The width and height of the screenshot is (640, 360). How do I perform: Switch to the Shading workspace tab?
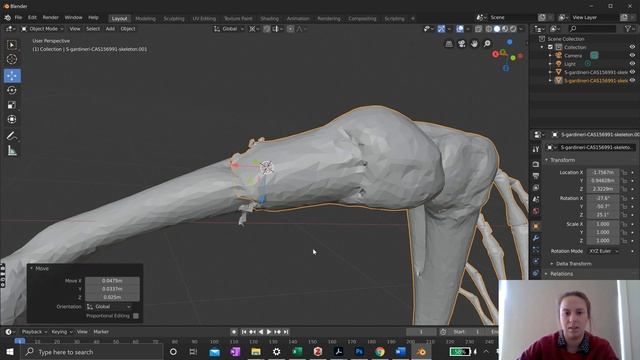click(269, 19)
